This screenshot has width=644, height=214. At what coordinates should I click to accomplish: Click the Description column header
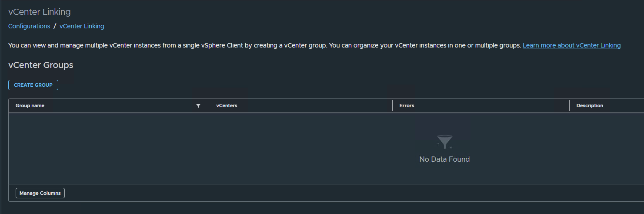(590, 106)
